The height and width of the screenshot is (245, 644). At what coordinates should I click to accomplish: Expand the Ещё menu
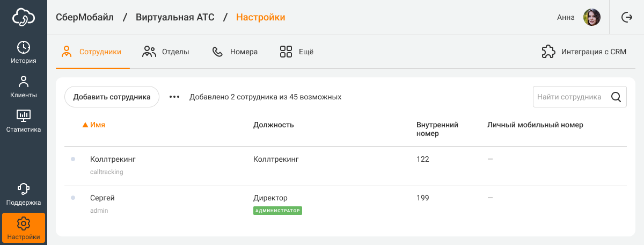pos(296,52)
